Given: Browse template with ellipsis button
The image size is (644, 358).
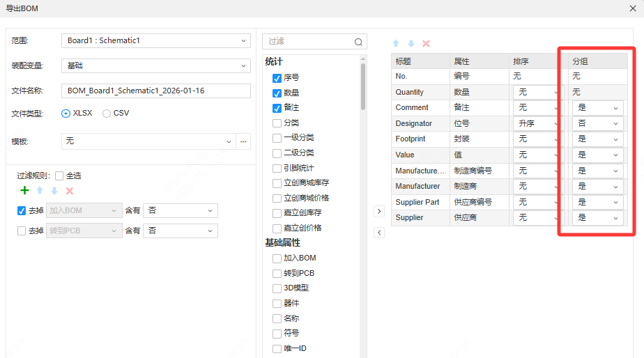Looking at the screenshot, I should 243,141.
